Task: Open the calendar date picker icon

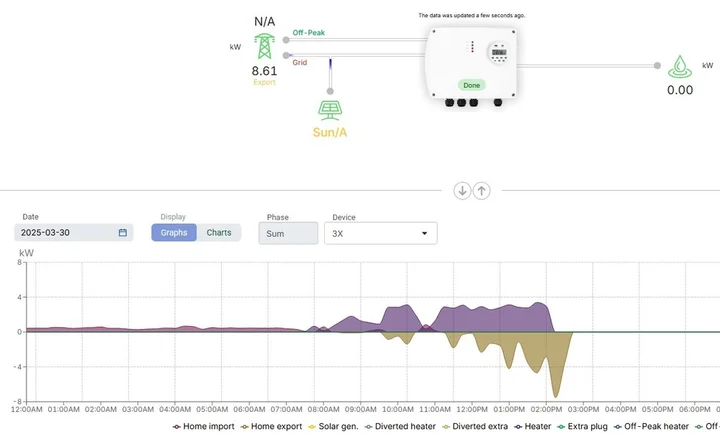Action: pos(123,233)
